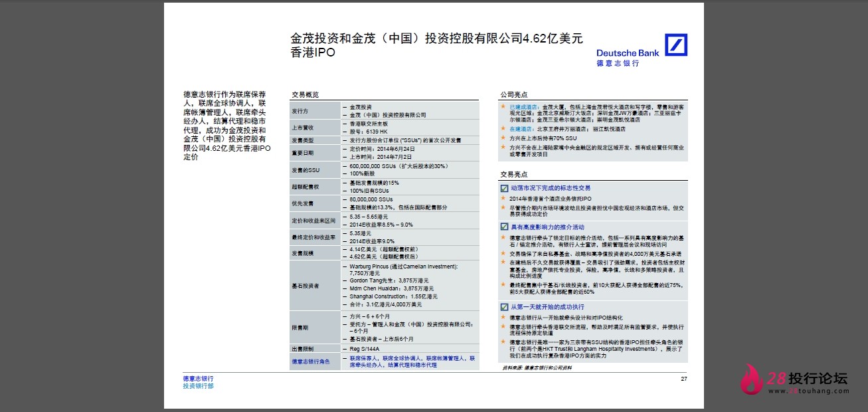This screenshot has width=868, height=412.
Task: Click the checkbox beside 具有高度影响力的推介活动
Action: coord(504,227)
